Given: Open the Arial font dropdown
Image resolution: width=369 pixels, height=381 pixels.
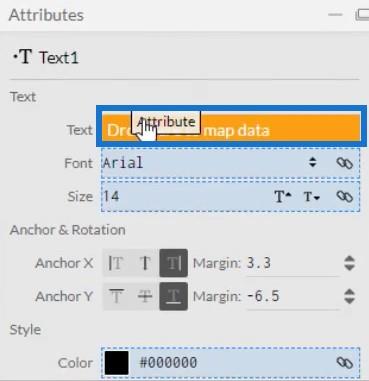Looking at the screenshot, I should pos(312,163).
